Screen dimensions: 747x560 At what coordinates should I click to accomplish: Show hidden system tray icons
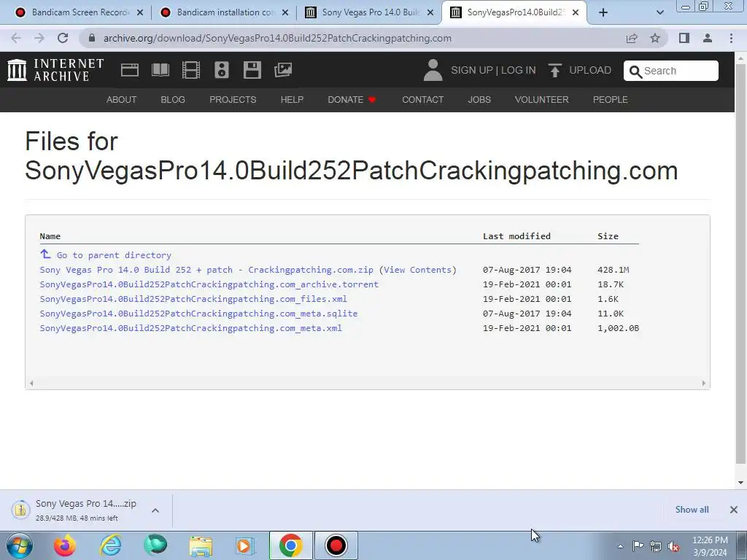620,547
